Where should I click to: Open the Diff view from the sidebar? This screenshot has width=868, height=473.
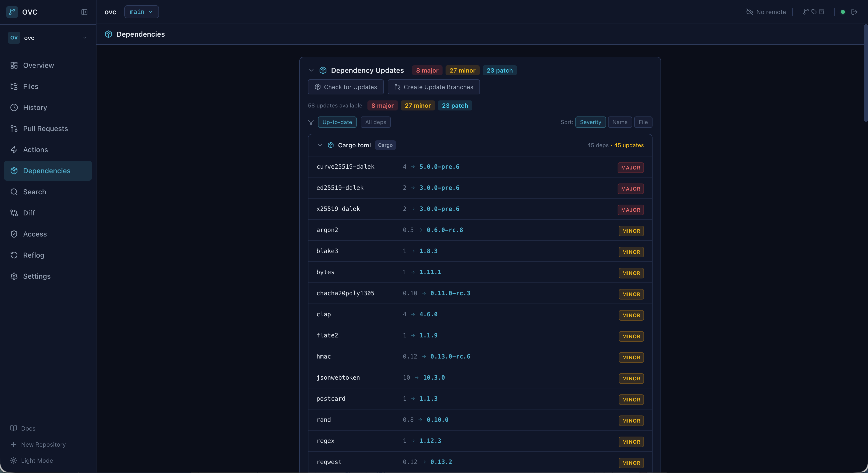pyautogui.click(x=29, y=213)
